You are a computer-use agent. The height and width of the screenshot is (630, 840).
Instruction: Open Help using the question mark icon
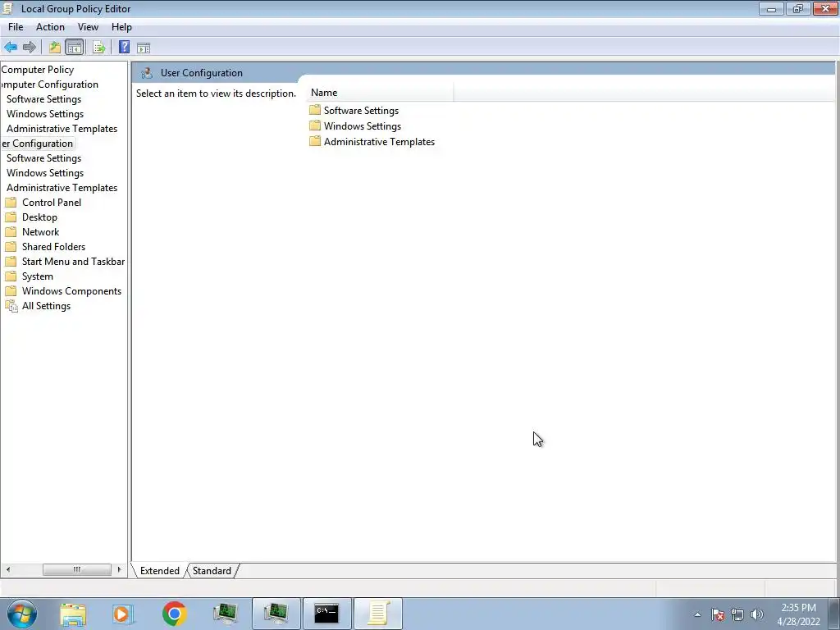click(x=125, y=47)
